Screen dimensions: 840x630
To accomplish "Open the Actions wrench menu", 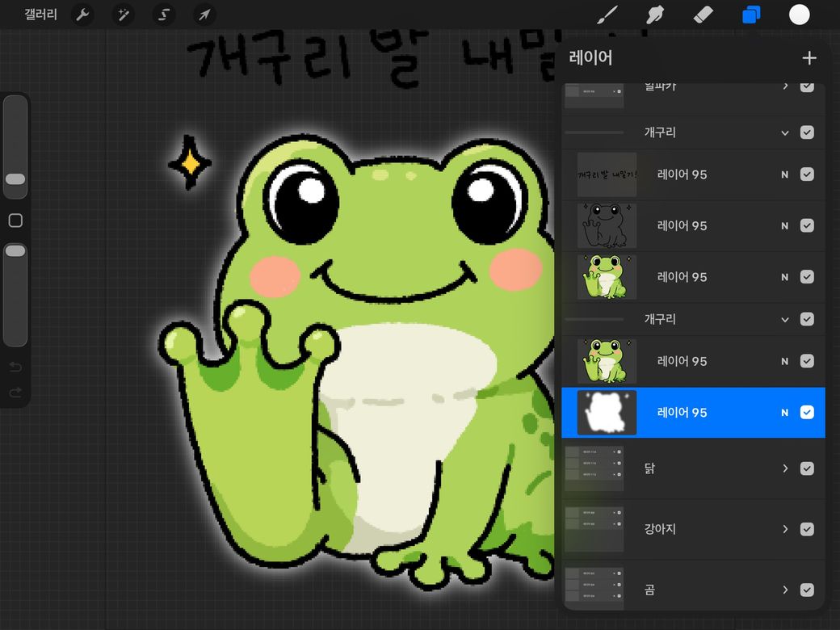I will [x=82, y=15].
